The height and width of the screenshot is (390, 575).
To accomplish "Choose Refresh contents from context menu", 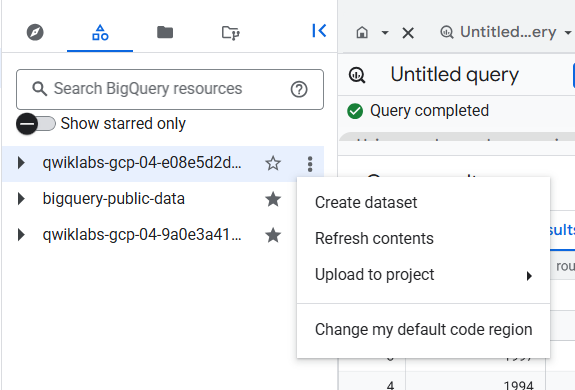I will (x=423, y=238).
